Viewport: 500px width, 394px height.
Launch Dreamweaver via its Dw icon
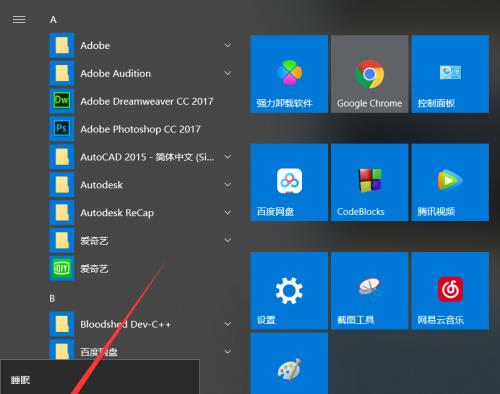pyautogui.click(x=62, y=101)
